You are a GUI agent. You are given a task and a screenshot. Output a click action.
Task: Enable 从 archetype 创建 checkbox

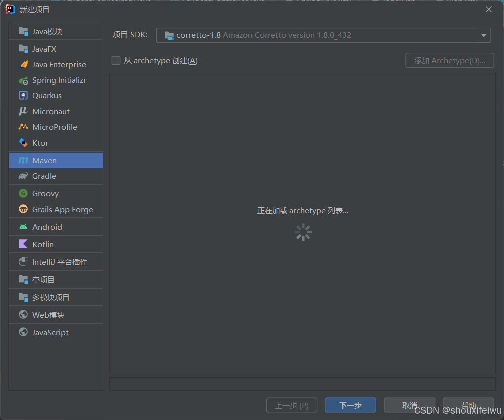coord(116,60)
